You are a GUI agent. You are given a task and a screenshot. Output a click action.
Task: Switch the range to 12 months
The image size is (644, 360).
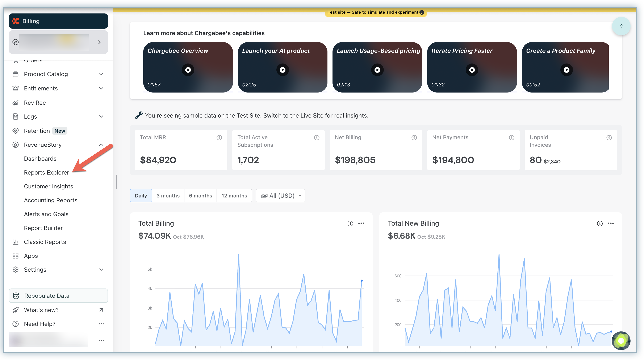tap(234, 196)
